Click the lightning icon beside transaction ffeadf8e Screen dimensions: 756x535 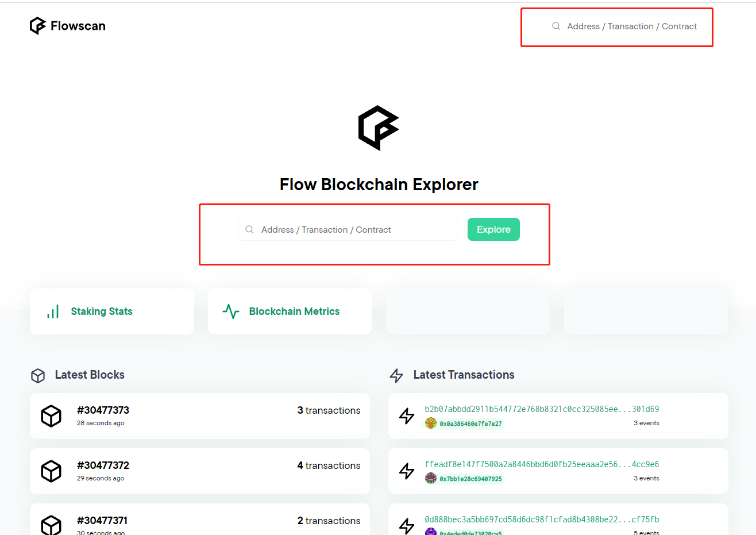coord(407,471)
